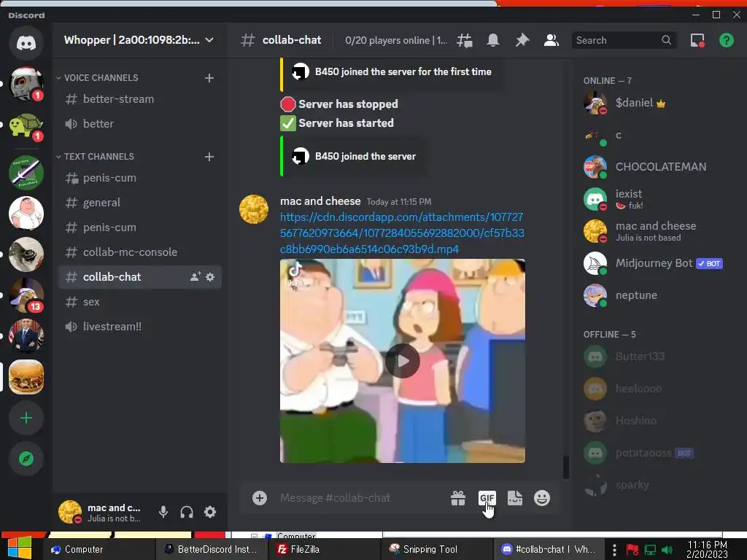Switch to Snipping Tool on taskbar
Screen dimensions: 747x560
tap(438, 550)
